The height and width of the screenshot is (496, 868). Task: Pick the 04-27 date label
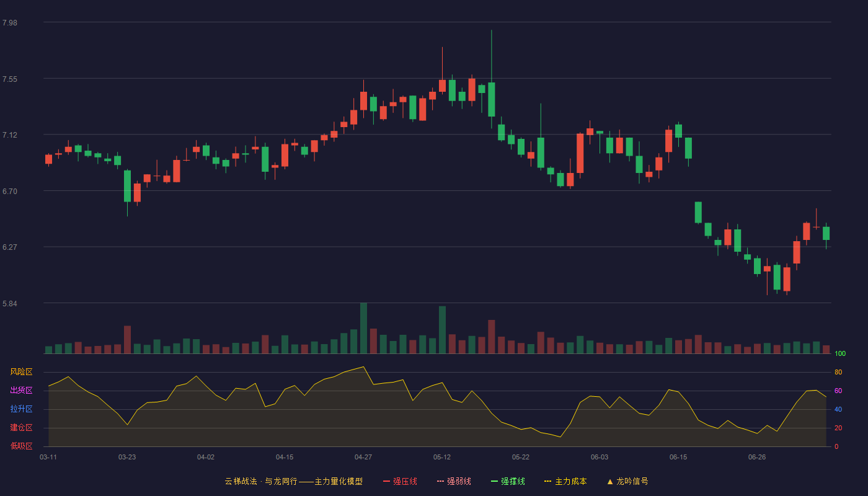(x=363, y=457)
